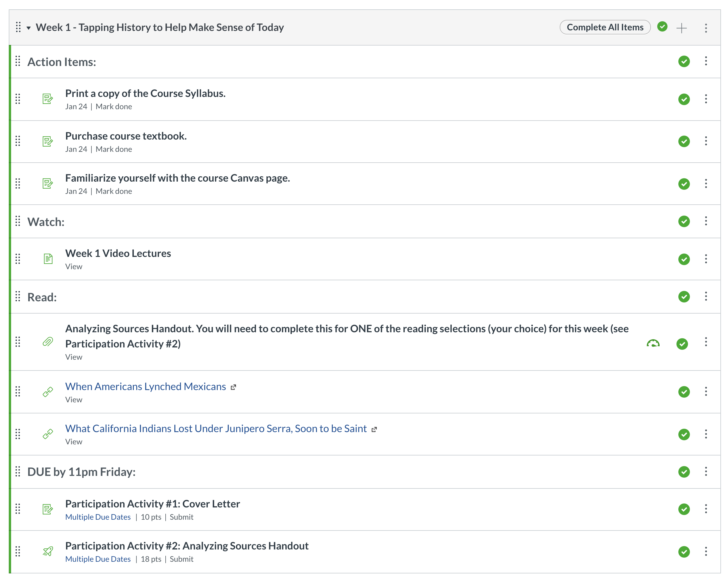Unpublish the Watch: section via its green checkmark
The image size is (728, 581).
(x=684, y=222)
